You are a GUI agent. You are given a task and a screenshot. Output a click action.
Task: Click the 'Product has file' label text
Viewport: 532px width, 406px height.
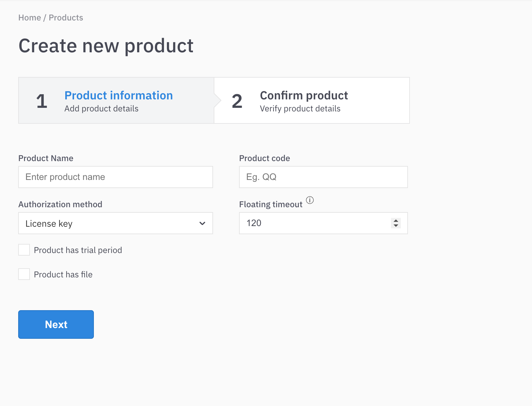click(x=63, y=275)
